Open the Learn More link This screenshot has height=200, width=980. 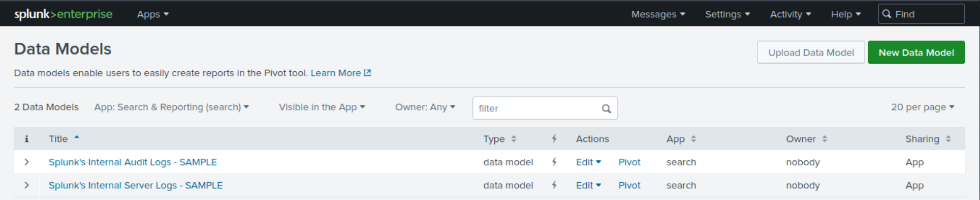click(x=340, y=73)
